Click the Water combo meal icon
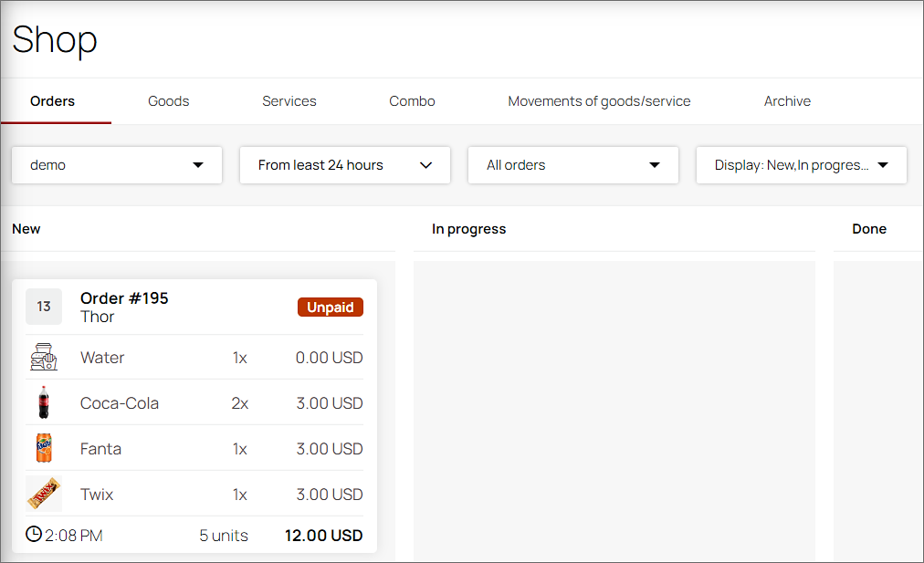The image size is (924, 563). pos(44,357)
